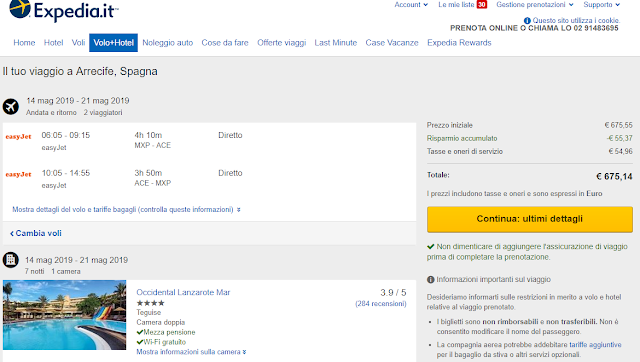This screenshot has width=640, height=362.
Task: Click the phone number 02 91483695
Action: point(596,28)
